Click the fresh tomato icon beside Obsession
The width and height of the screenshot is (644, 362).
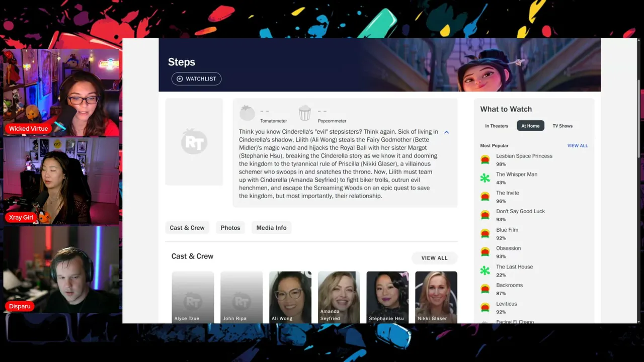(x=485, y=252)
